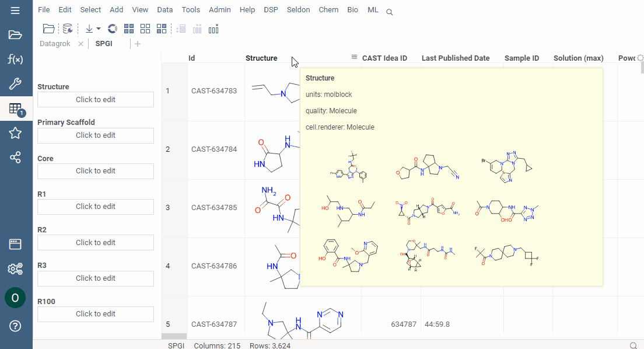Open Settings via the gear sidebar icon
This screenshot has height=349, width=644.
click(16, 269)
